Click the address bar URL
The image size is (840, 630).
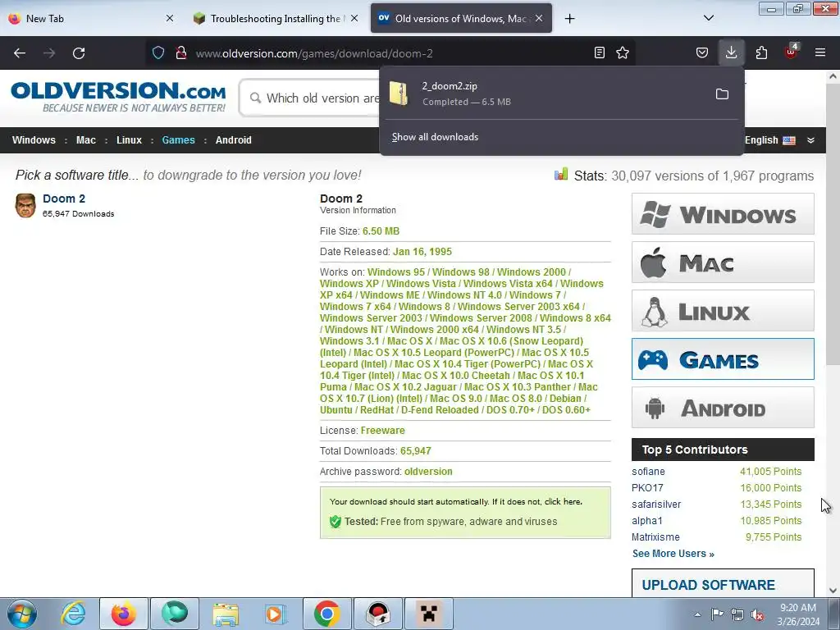click(x=314, y=53)
